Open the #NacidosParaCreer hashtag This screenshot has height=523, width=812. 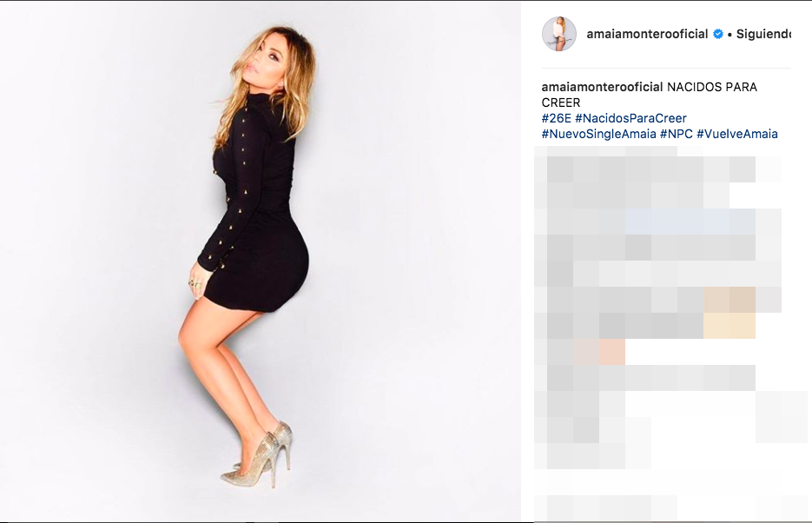coord(630,118)
